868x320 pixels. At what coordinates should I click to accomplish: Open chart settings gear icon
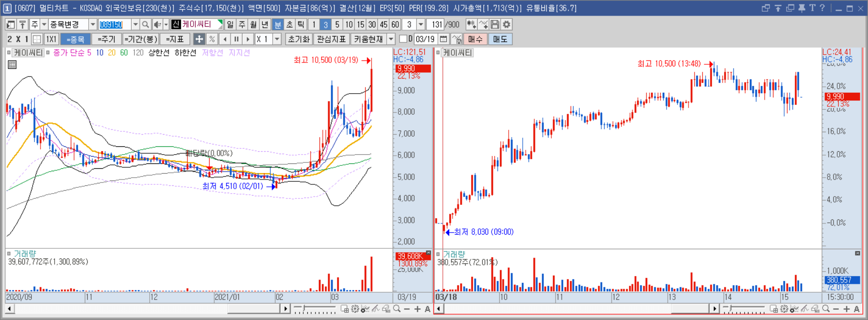point(507,24)
